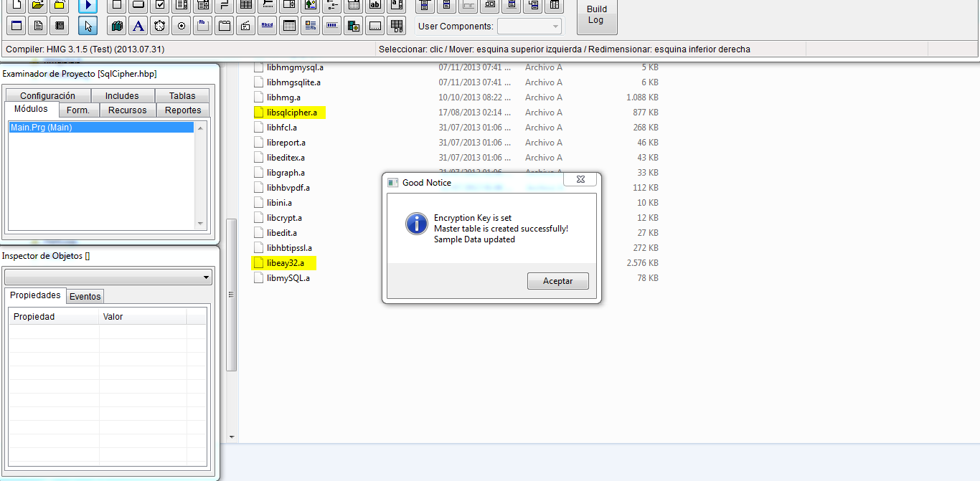Select the Tree control tool
980x481 pixels.
click(331, 6)
